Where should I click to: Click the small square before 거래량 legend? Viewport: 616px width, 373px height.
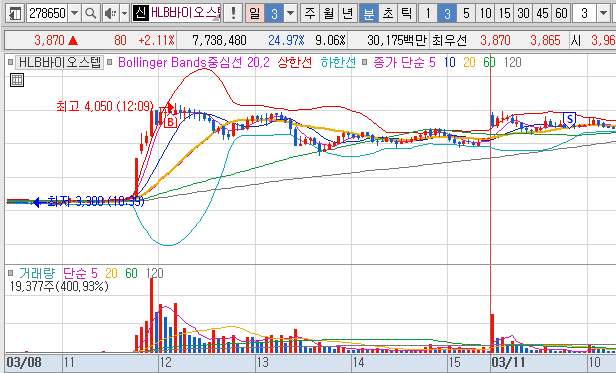[11, 273]
